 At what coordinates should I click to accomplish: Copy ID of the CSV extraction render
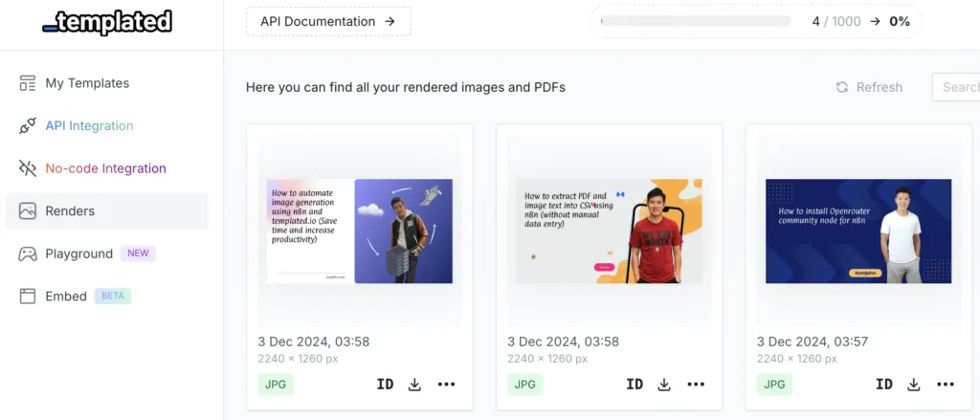click(635, 385)
